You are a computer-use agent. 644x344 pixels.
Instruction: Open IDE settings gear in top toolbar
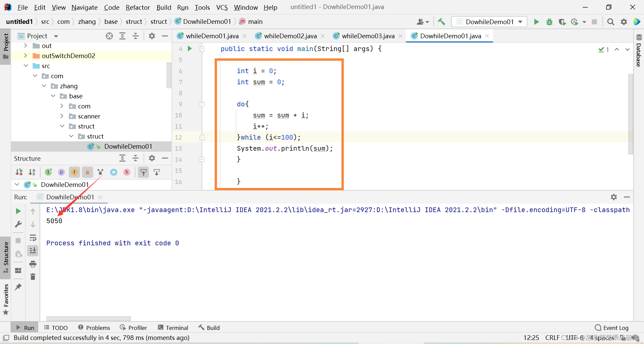[624, 22]
